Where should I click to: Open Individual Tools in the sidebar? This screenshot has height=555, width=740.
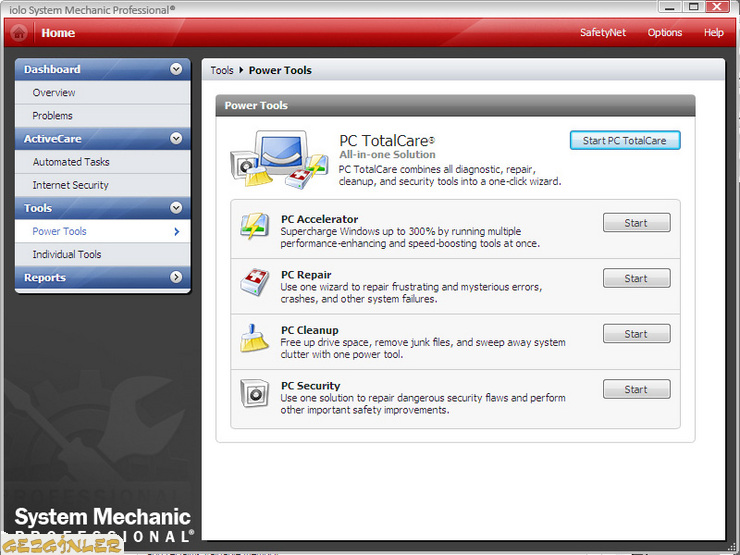[x=67, y=255]
